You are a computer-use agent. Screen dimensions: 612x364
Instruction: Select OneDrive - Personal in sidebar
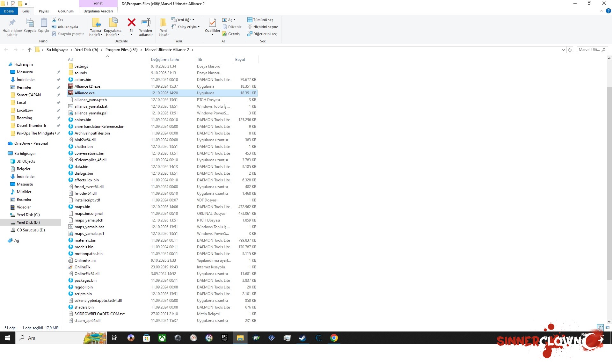pos(31,143)
